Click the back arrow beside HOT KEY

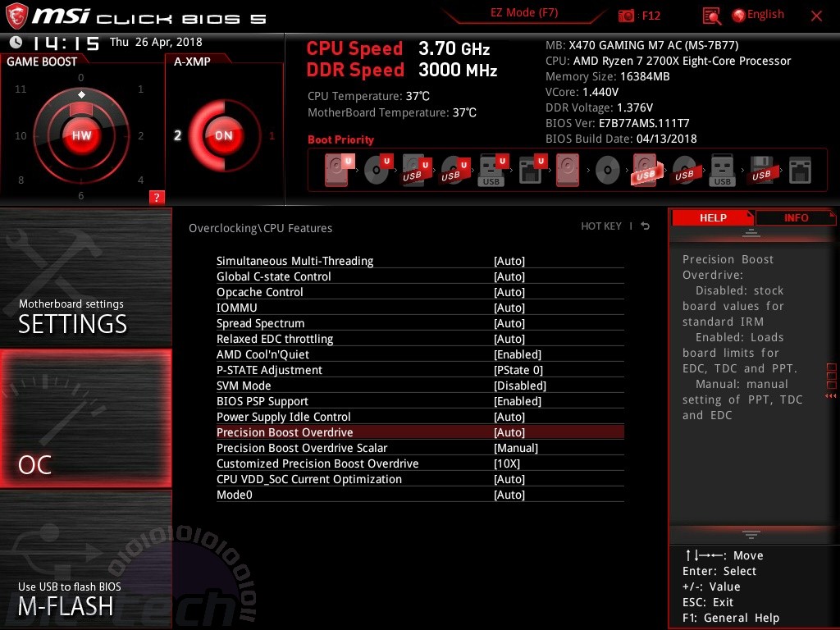646,226
